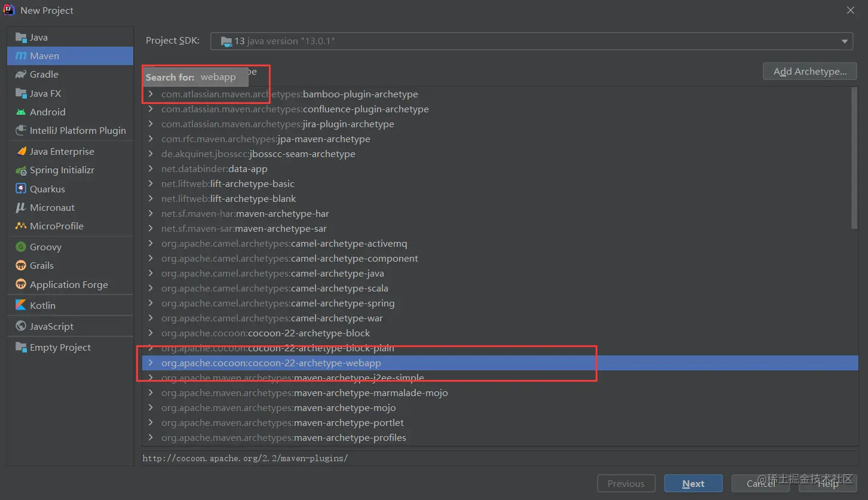868x500 pixels.
Task: Close the New Project dialog
Action: [x=851, y=10]
